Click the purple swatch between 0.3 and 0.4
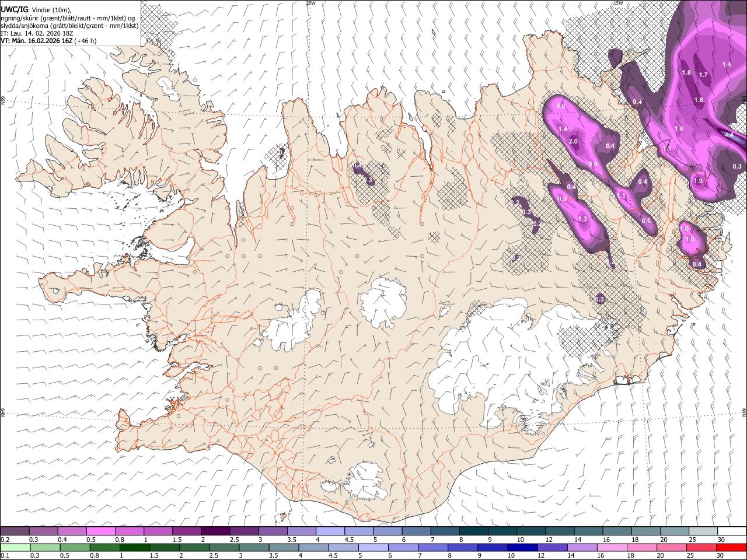The width and height of the screenshot is (747, 560). click(x=43, y=531)
